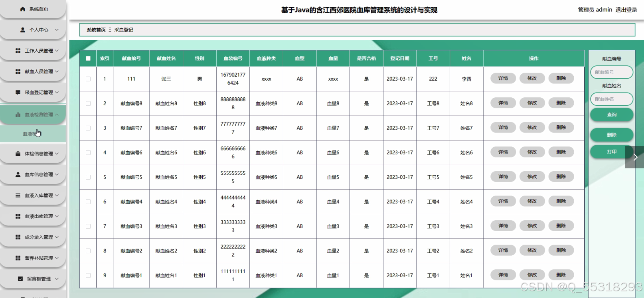Screen dimensions: 644x298
Task: Click the user icon beside 血库信息管理
Action: (18, 174)
